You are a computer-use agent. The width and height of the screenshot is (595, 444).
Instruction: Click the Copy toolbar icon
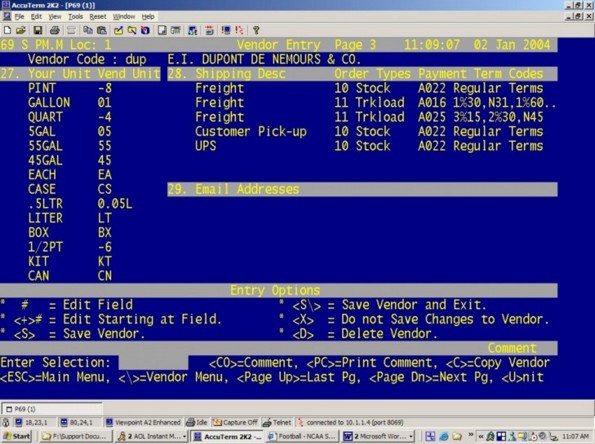pos(88,30)
